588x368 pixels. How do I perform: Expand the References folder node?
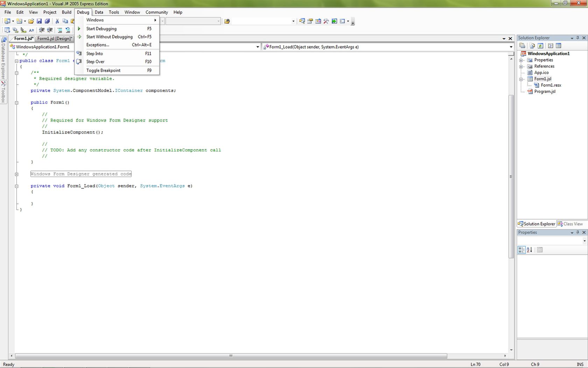tap(521, 67)
